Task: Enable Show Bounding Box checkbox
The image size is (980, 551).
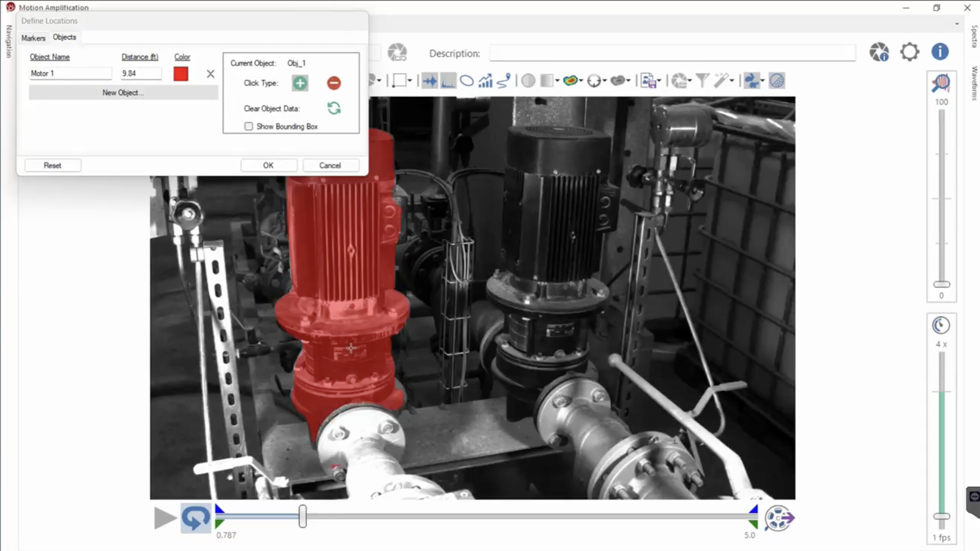Action: [x=249, y=126]
